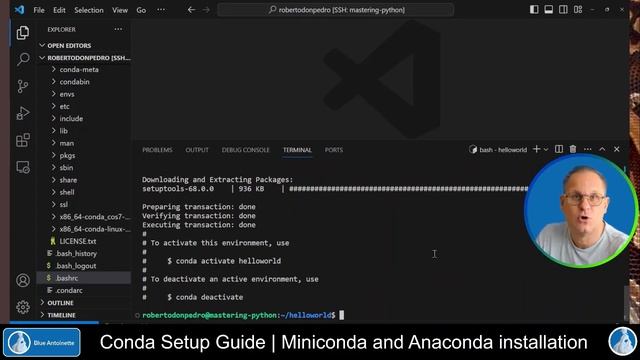Expand the Timeline section
640x360 pixels.
pyautogui.click(x=84, y=315)
